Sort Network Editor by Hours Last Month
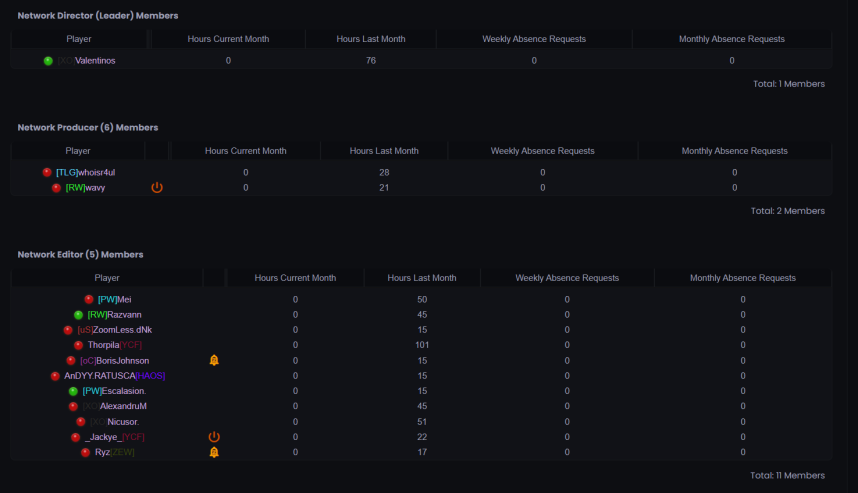The image size is (858, 493). [x=422, y=278]
